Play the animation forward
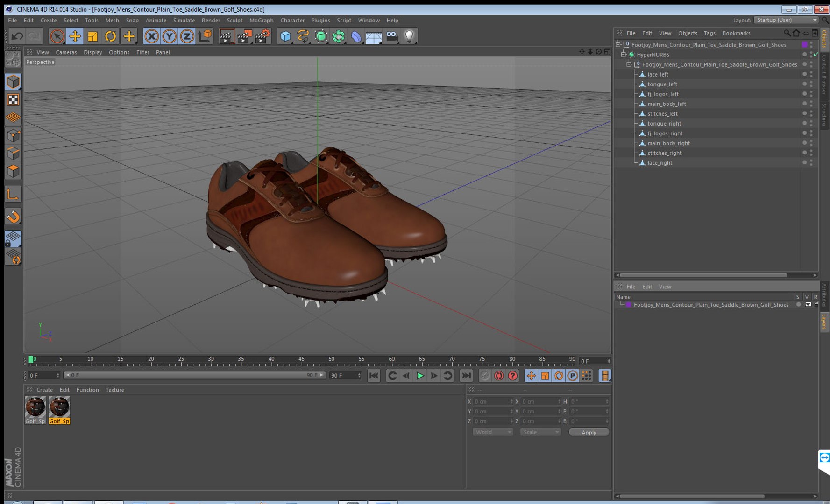 [x=420, y=375]
